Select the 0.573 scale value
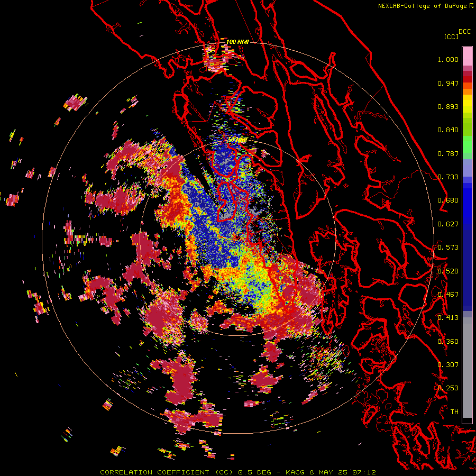The height and width of the screenshot is (476, 476). [x=448, y=248]
